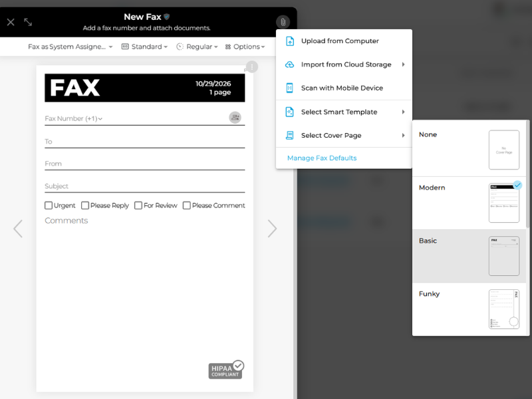The image size is (532, 399).
Task: Click the cover page list scrollbar
Action: click(x=527, y=175)
